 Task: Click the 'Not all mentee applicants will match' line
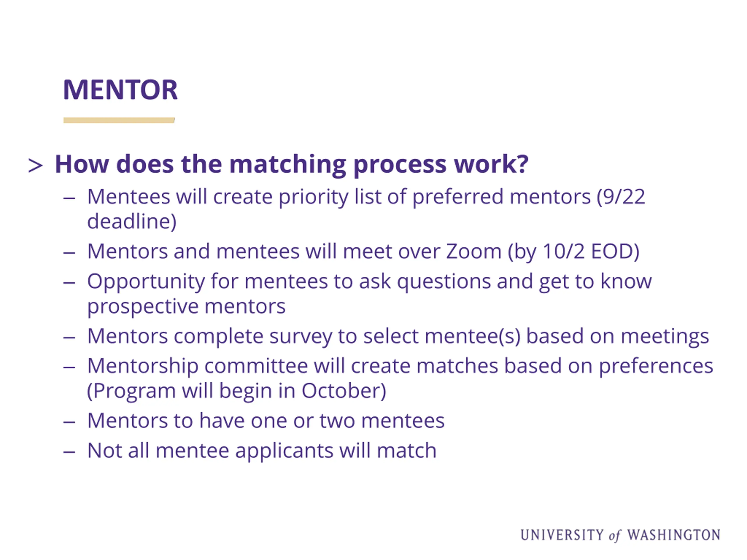(x=262, y=451)
